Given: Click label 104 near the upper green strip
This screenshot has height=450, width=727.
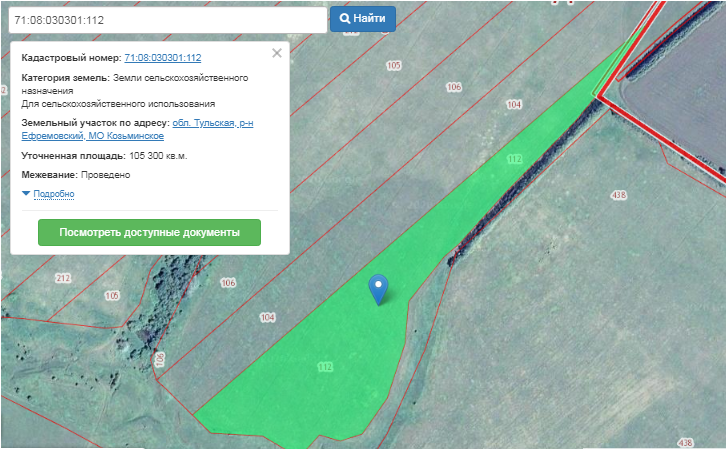Looking at the screenshot, I should [x=514, y=104].
